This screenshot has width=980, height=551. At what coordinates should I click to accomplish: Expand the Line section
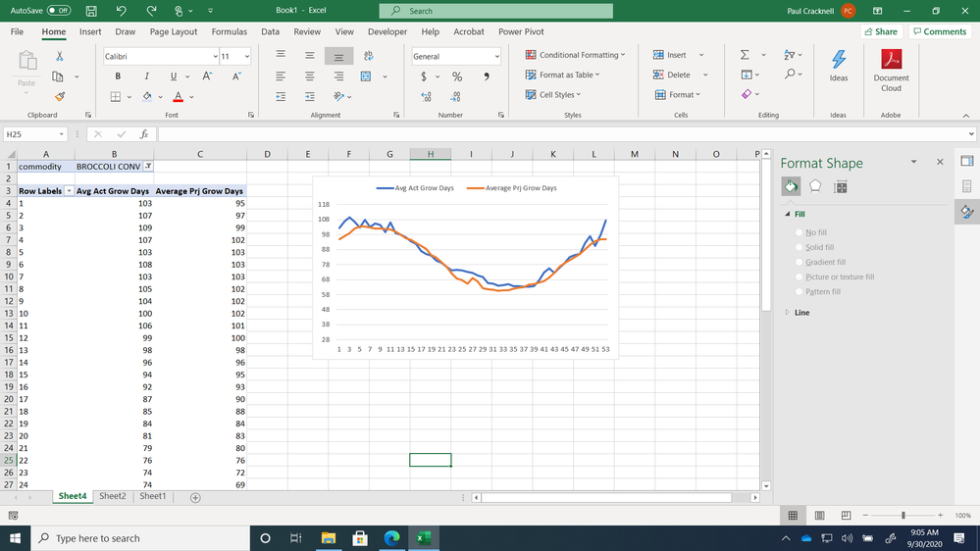tap(787, 313)
